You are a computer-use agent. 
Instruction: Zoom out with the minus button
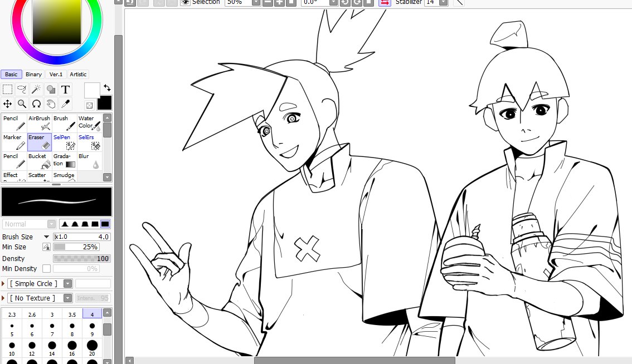268,2
